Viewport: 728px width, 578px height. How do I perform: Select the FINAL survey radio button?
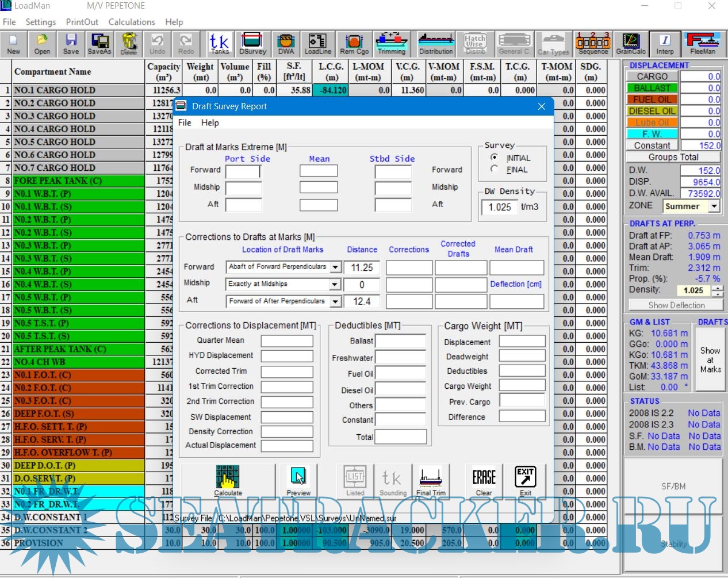pyautogui.click(x=494, y=169)
